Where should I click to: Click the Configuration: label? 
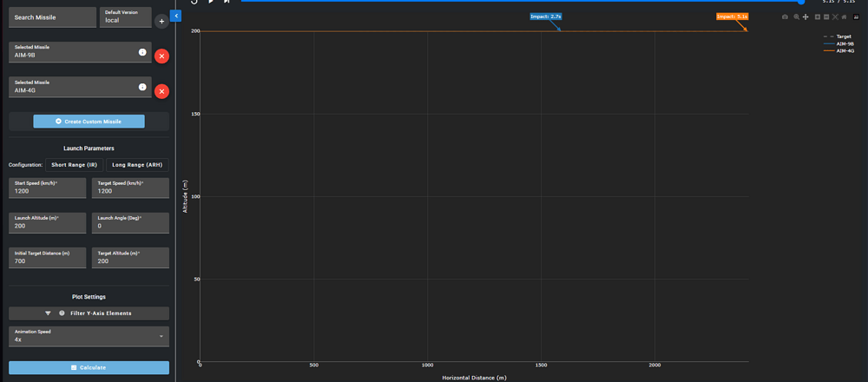point(25,165)
